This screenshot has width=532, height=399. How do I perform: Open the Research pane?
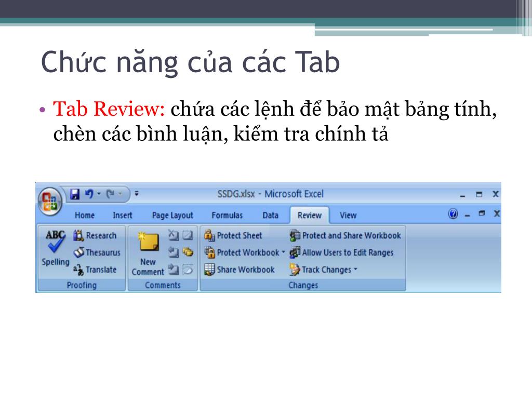[x=95, y=235]
